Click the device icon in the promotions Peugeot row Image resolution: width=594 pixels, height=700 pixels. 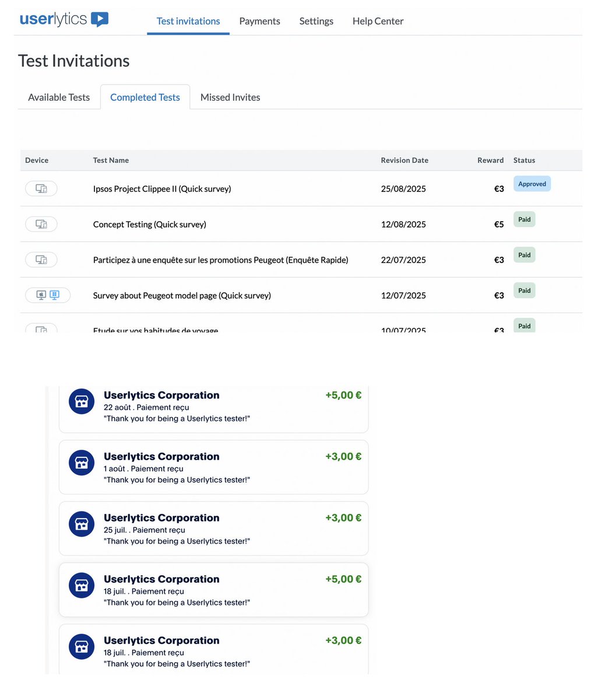[41, 260]
